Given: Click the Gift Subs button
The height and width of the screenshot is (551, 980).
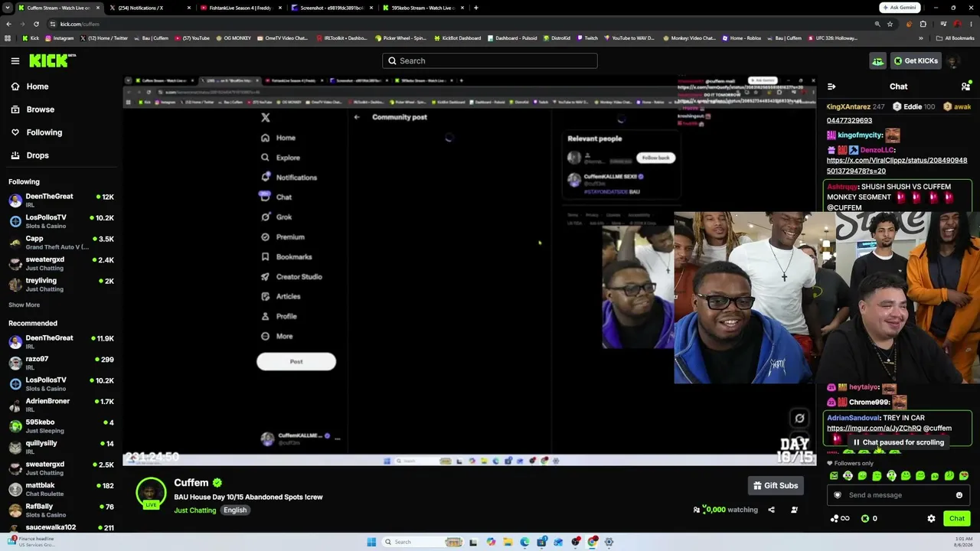Looking at the screenshot, I should (776, 485).
